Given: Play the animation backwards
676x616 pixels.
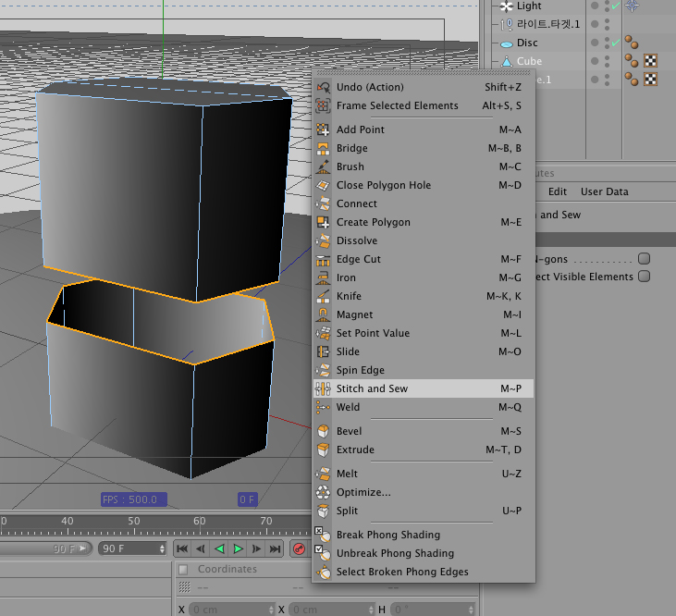Looking at the screenshot, I should [x=219, y=548].
